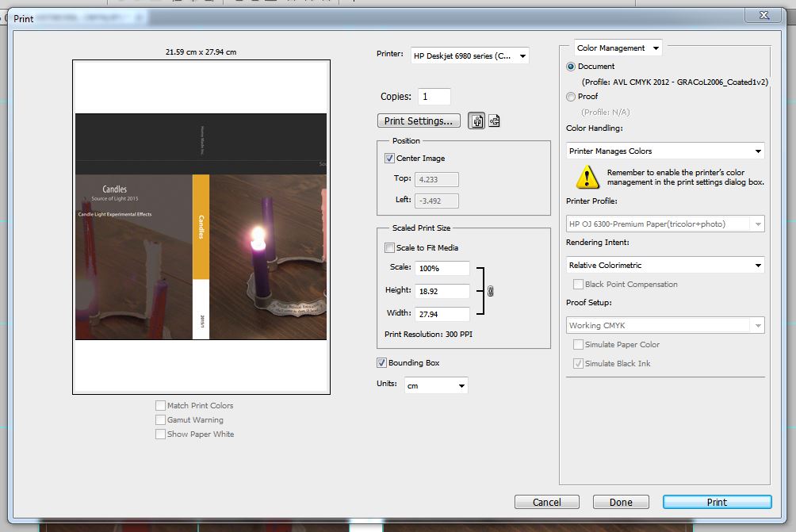The width and height of the screenshot is (796, 532).
Task: Open the Color Management section dropdown
Action: pyautogui.click(x=618, y=48)
